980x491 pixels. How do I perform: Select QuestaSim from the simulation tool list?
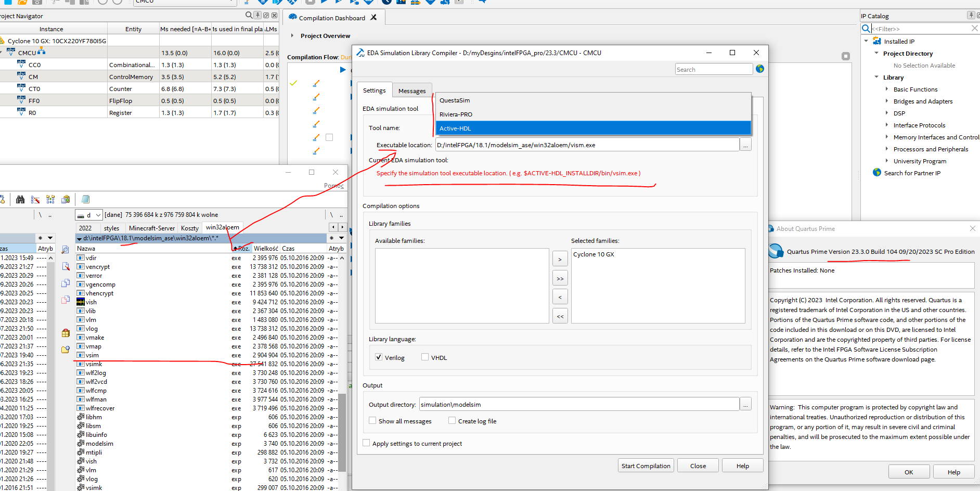[455, 100]
